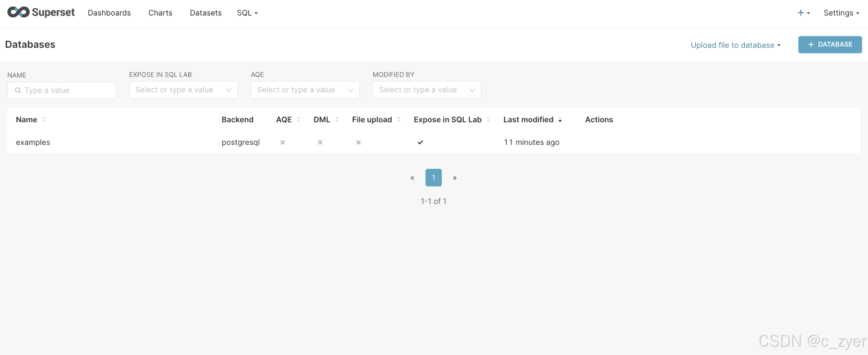
Task: Click the Backend column header
Action: click(x=237, y=120)
